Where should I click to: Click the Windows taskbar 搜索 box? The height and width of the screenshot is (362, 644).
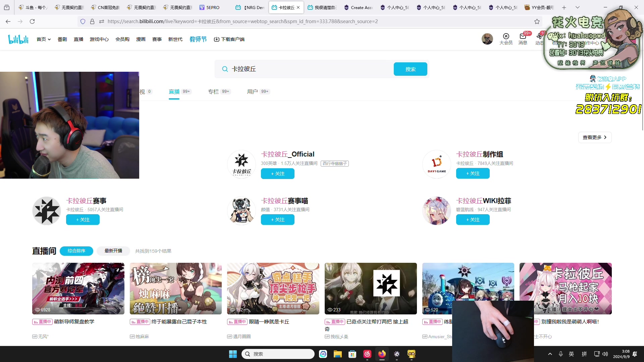(x=278, y=354)
